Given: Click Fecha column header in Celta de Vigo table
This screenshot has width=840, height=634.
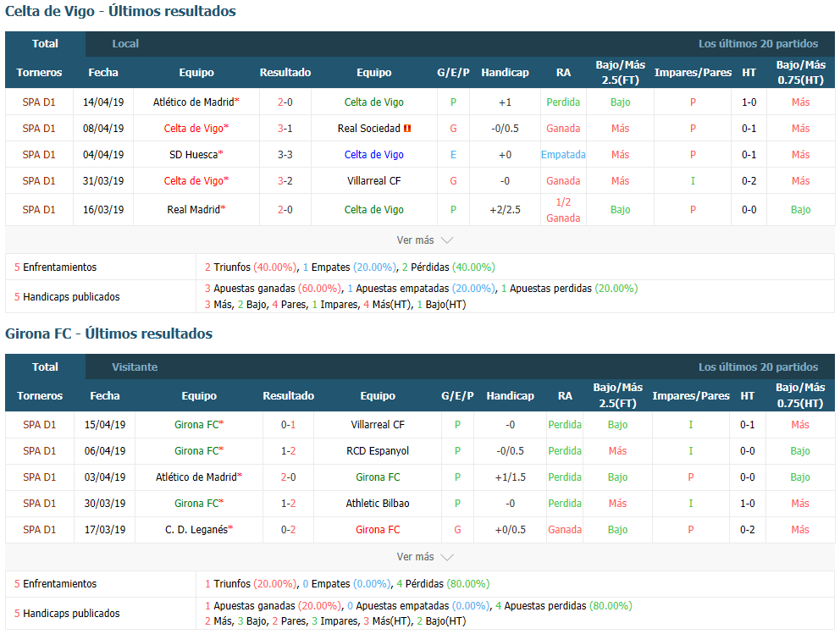Looking at the screenshot, I should click(x=102, y=72).
